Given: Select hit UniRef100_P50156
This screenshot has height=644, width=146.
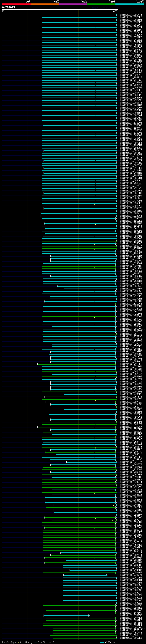Looking at the screenshot, I should tap(131, 45).
